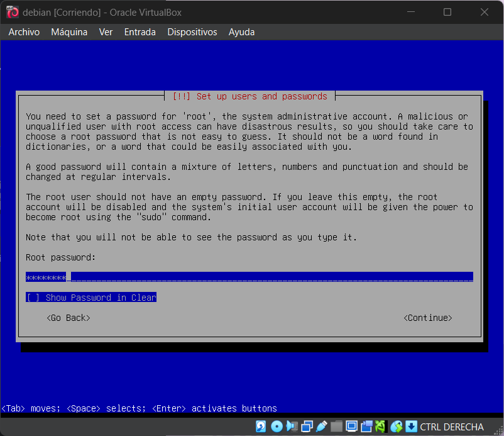Select the Go Back button
This screenshot has height=436, width=504.
(x=68, y=318)
